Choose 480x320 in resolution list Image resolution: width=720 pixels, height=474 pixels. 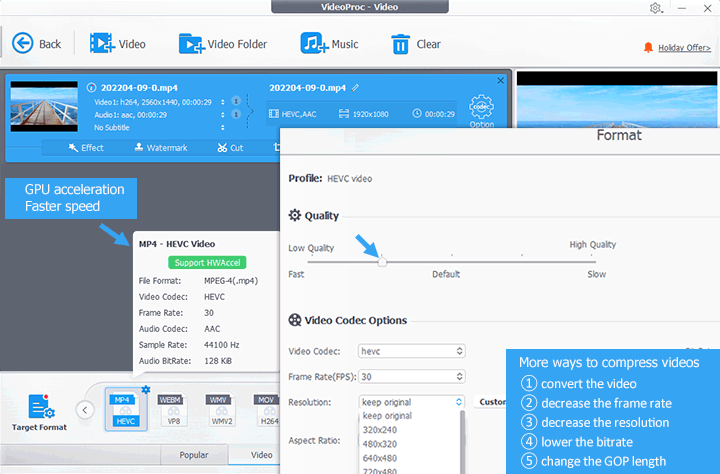pyautogui.click(x=380, y=444)
